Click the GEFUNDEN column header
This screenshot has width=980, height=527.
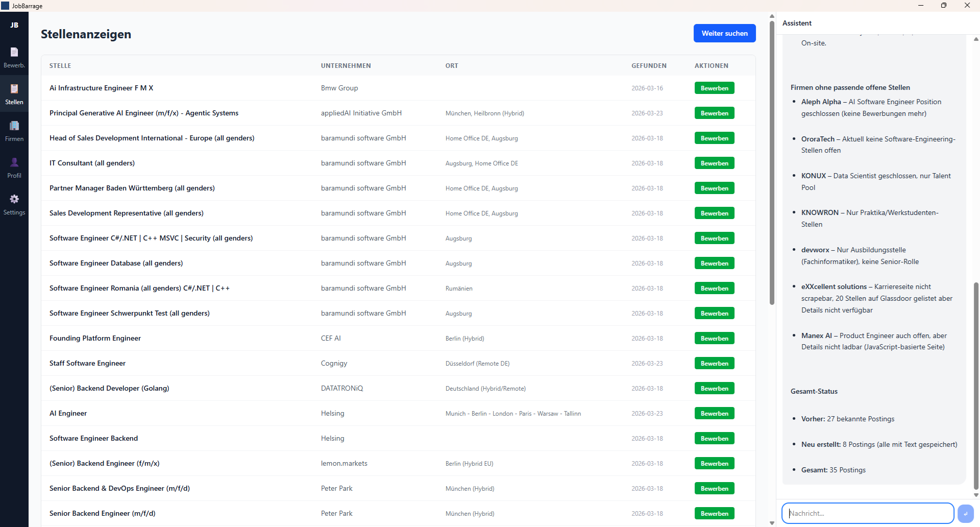pos(649,66)
